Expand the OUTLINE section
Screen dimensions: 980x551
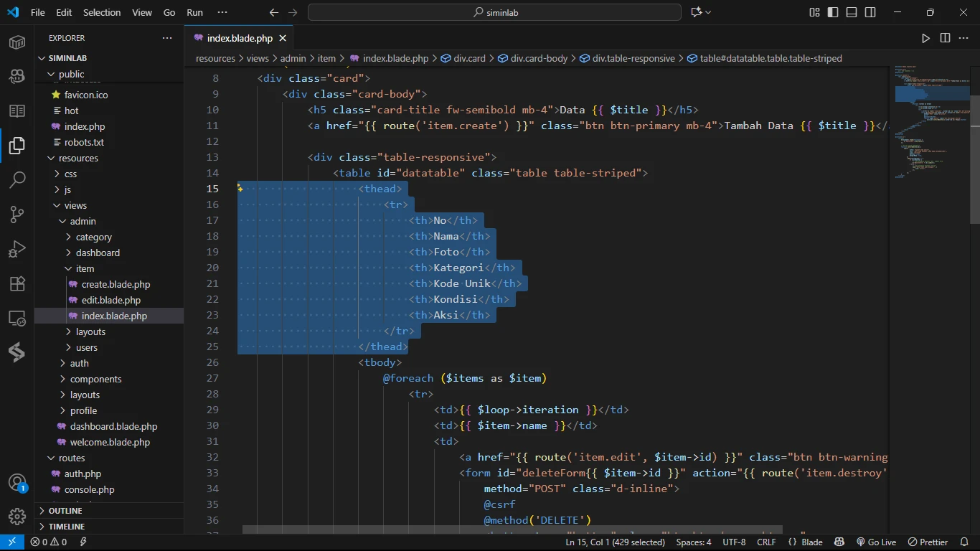click(x=65, y=511)
